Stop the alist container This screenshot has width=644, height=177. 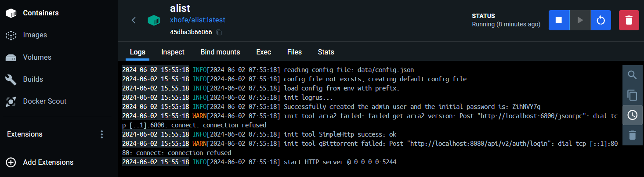(559, 20)
